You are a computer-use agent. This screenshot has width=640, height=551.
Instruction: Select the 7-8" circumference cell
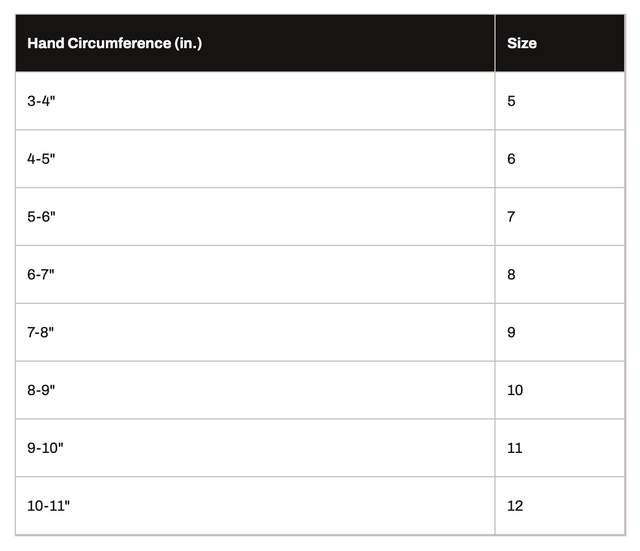tap(255, 332)
